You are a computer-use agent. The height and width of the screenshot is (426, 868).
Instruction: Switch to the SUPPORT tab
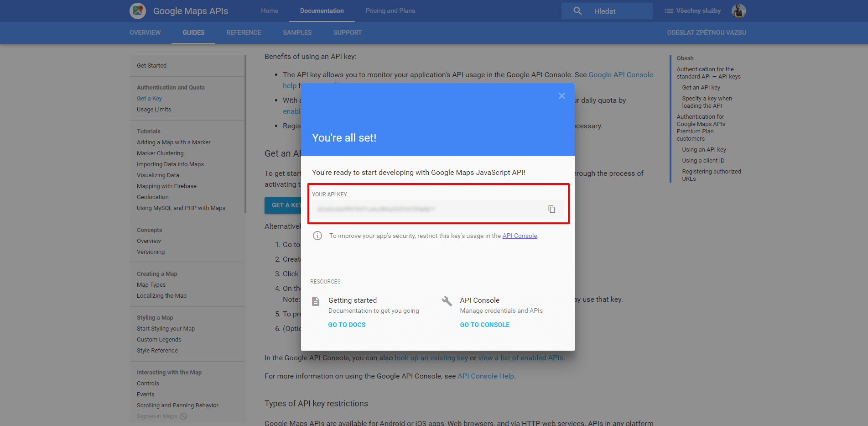click(348, 32)
